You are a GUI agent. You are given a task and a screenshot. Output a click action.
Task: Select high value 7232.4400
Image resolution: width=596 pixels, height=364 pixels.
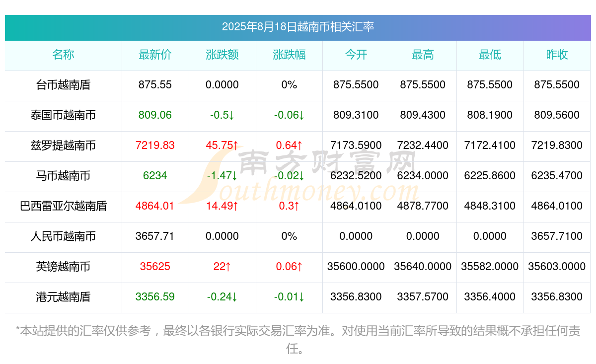(423, 146)
